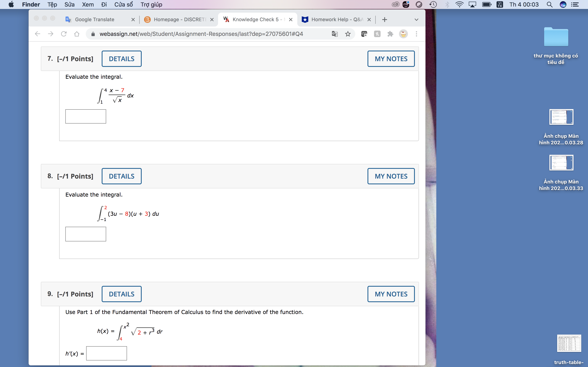
Task: Open the Honey extension icon
Action: pyautogui.click(x=377, y=34)
